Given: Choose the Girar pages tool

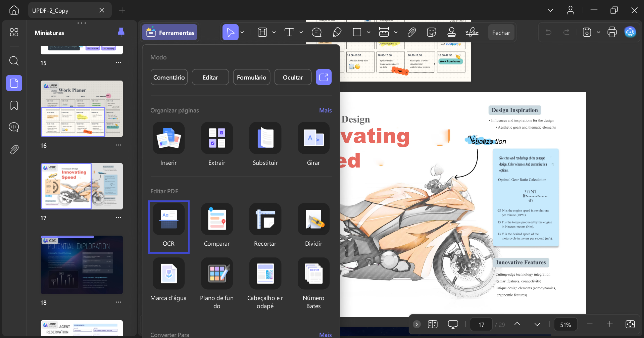Looking at the screenshot, I should click(x=313, y=138).
